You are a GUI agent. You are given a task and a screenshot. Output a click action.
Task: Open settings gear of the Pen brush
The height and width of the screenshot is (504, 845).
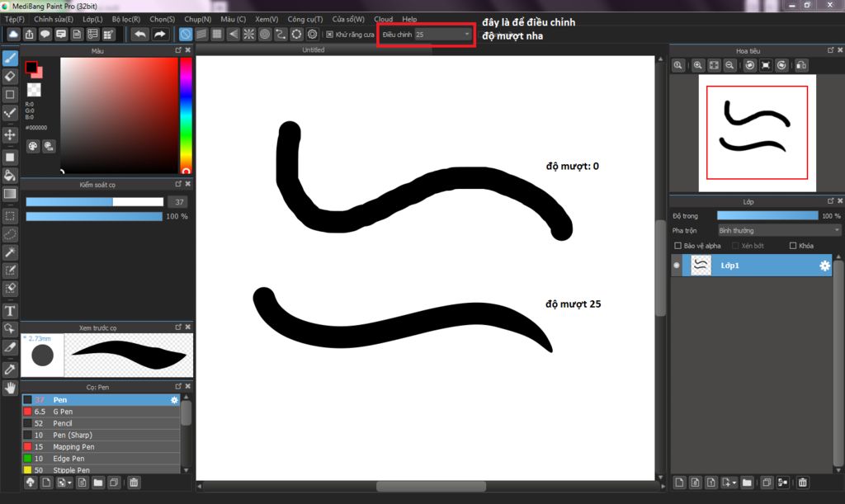point(174,400)
